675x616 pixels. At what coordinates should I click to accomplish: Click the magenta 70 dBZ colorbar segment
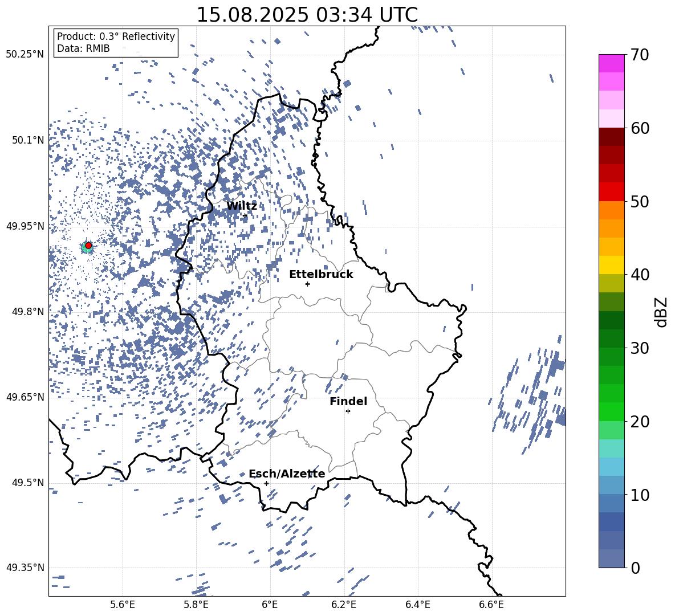[611, 63]
